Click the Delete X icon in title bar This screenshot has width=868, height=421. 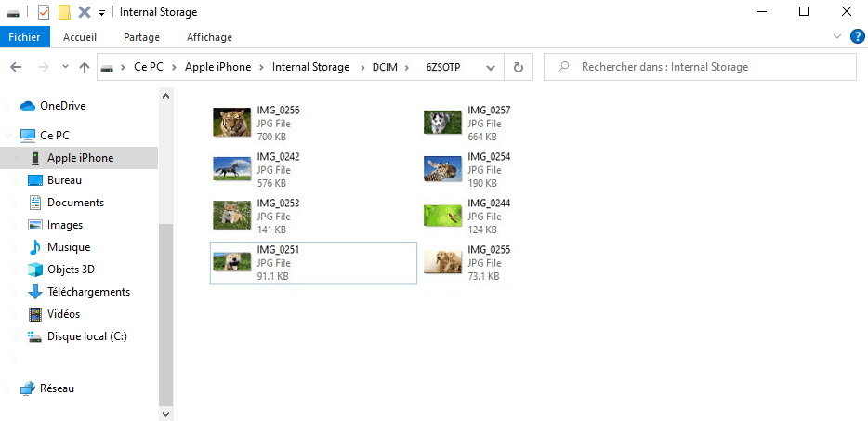click(84, 12)
